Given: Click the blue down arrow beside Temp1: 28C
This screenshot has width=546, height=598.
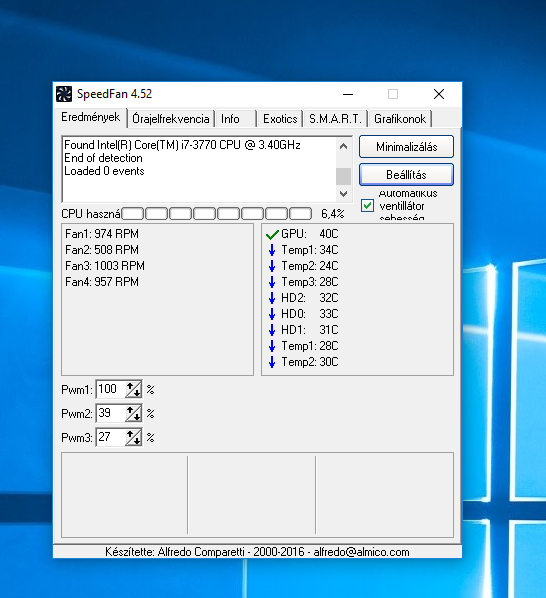Looking at the screenshot, I should click(x=272, y=346).
